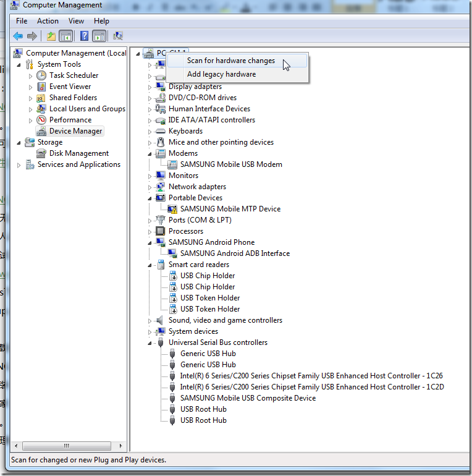This screenshot has height=476, width=472.
Task: Select the 1C2D USB Enhanced Host Controller
Action: [312, 387]
